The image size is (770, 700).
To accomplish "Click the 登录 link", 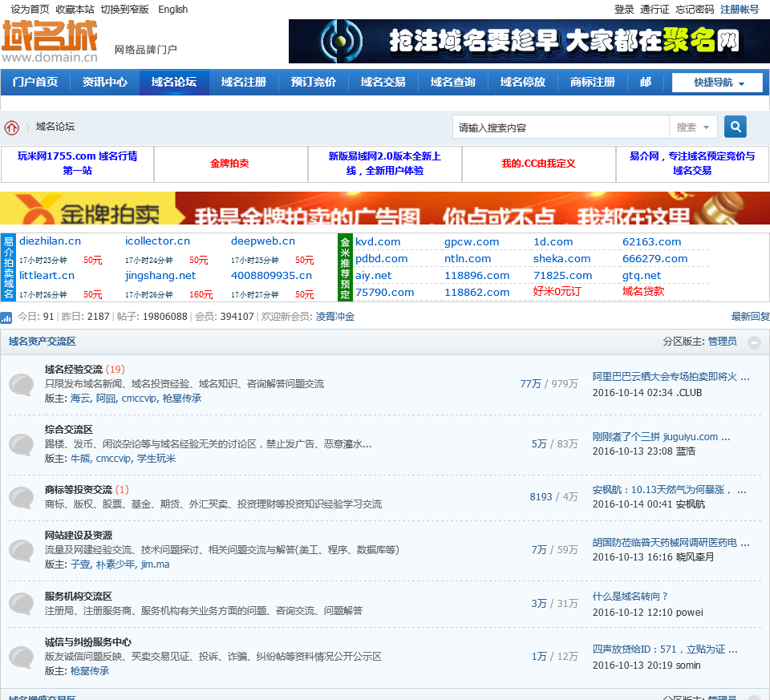I will point(624,10).
